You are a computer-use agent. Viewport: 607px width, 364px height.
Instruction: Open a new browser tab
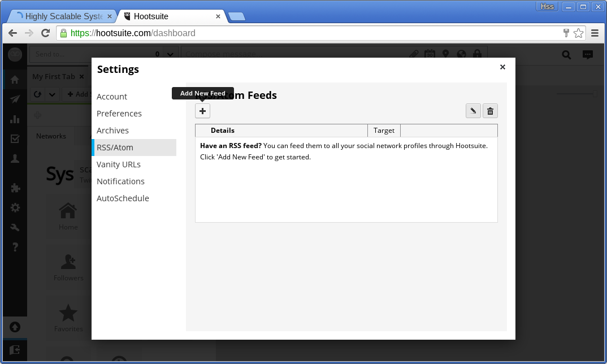(x=237, y=16)
